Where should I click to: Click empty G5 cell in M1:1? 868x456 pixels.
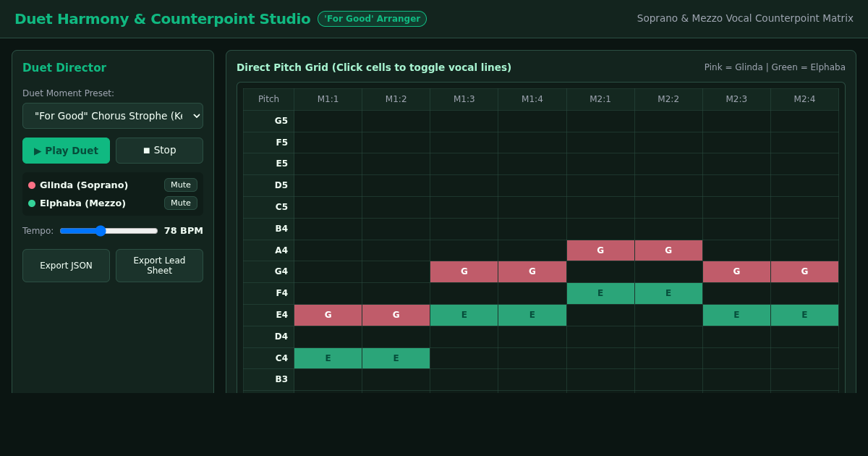click(328, 121)
